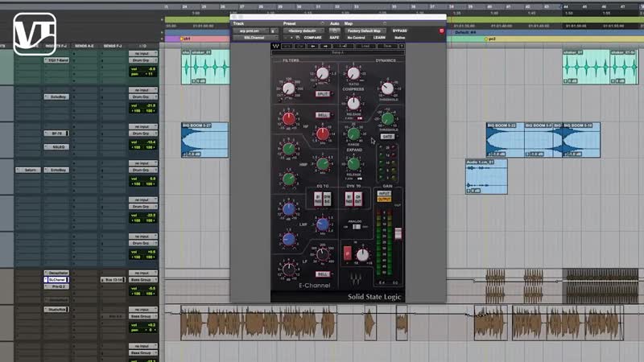
Task: Click the COMPARE button
Action: click(x=312, y=38)
